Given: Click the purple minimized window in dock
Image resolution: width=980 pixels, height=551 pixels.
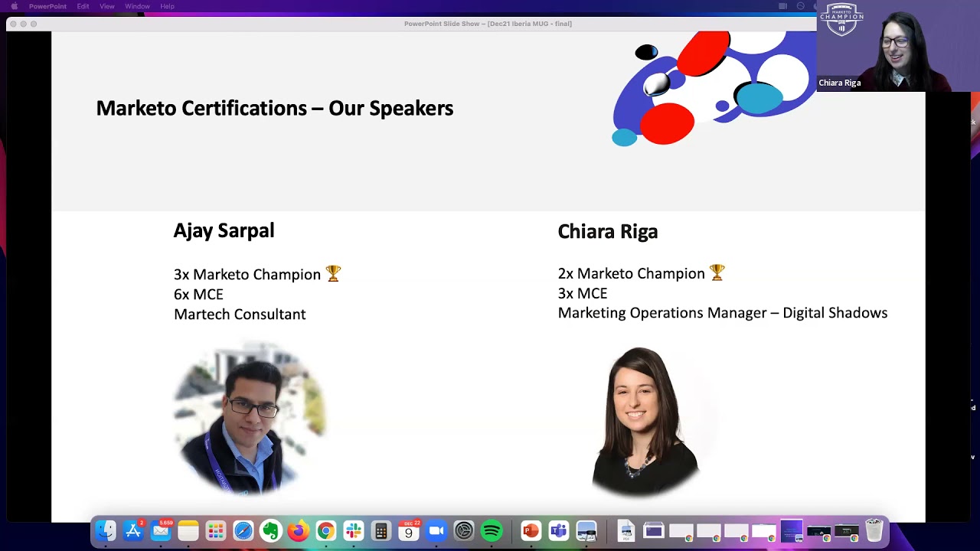Looking at the screenshot, I should (792, 530).
